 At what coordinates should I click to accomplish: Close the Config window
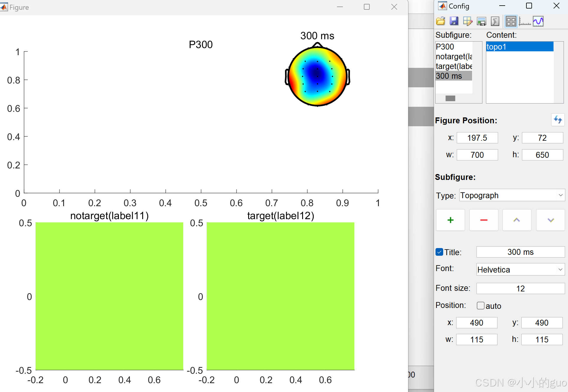(556, 6)
